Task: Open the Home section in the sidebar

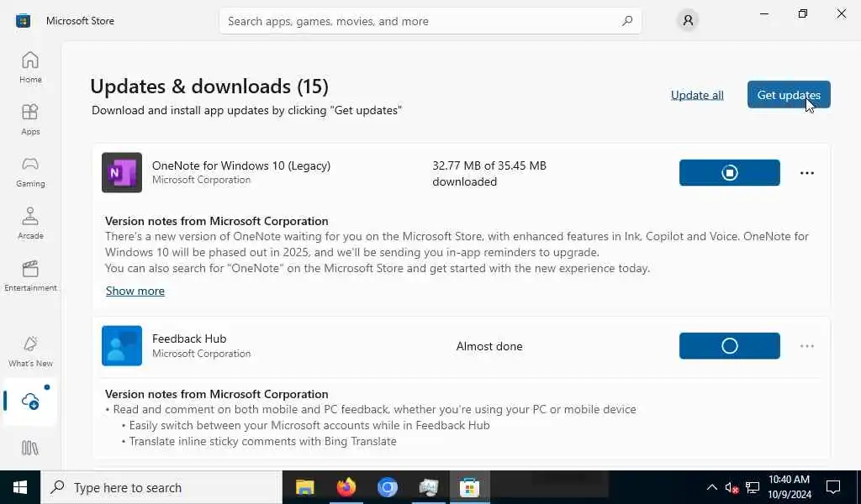Action: pos(30,67)
